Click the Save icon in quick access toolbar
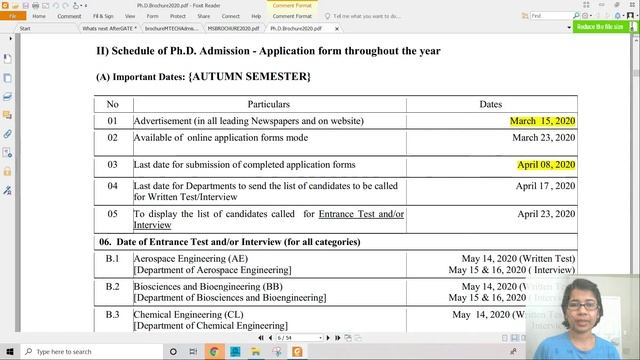 tap(25, 5)
